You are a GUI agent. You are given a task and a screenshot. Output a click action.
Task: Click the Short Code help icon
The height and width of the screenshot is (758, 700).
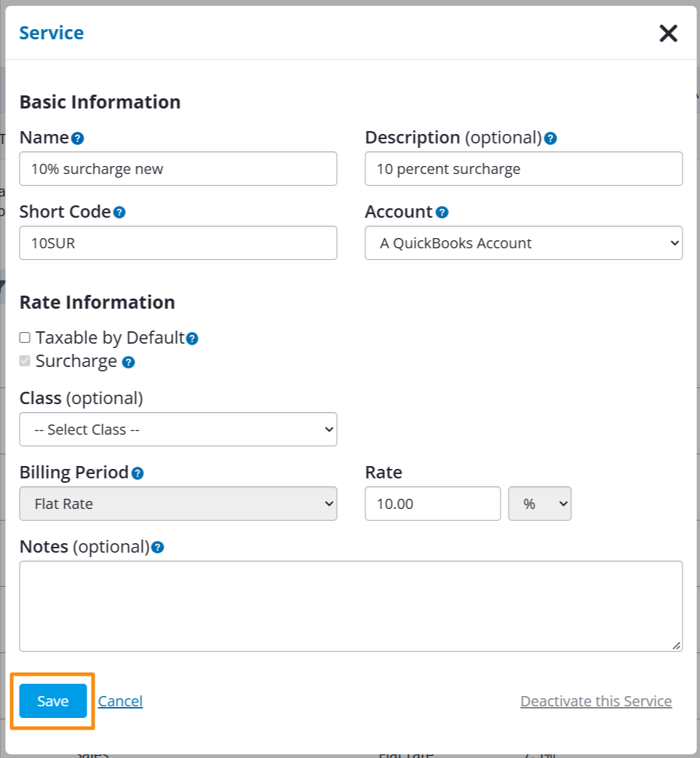(119, 212)
